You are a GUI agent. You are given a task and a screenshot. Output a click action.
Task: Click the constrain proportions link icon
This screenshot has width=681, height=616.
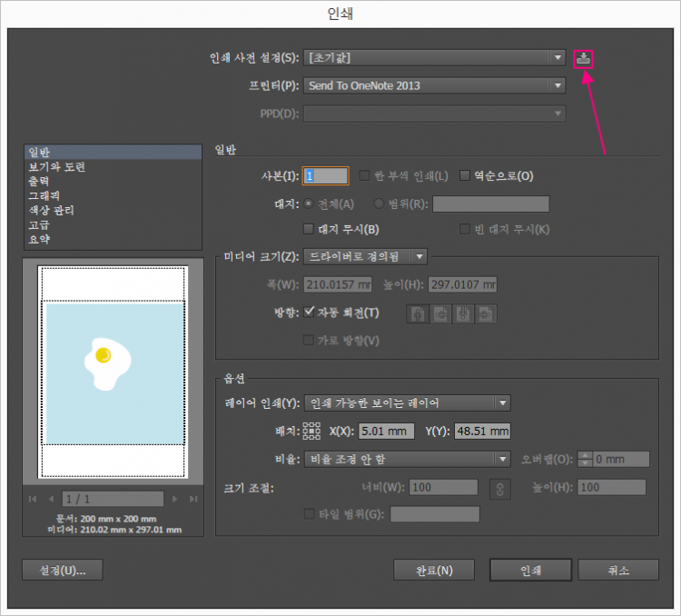pyautogui.click(x=497, y=489)
